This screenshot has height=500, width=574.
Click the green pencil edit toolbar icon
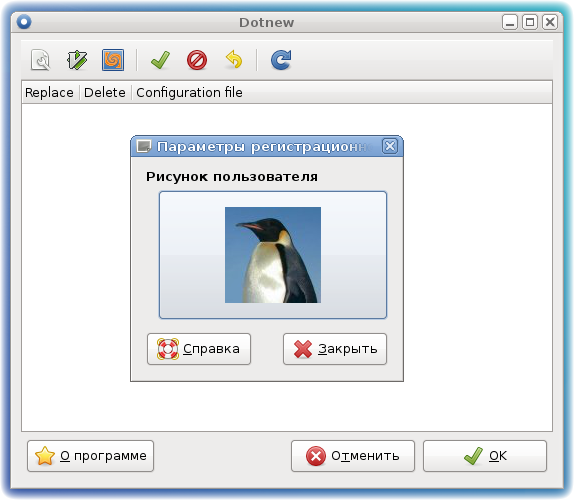[x=77, y=60]
